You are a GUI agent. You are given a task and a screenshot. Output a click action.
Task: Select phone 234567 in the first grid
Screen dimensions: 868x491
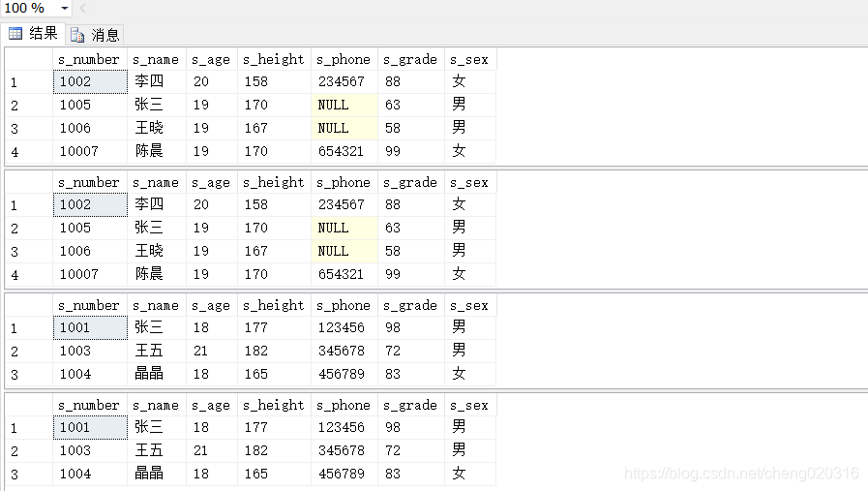tap(344, 82)
